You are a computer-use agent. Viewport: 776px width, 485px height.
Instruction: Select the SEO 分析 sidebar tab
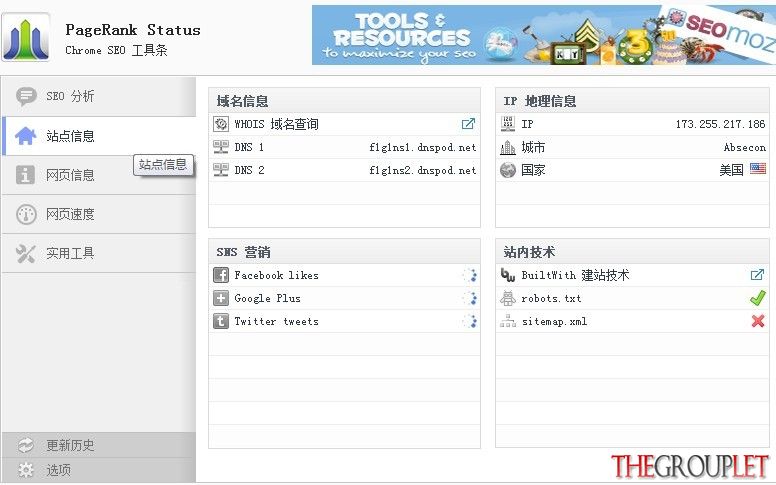[99, 97]
